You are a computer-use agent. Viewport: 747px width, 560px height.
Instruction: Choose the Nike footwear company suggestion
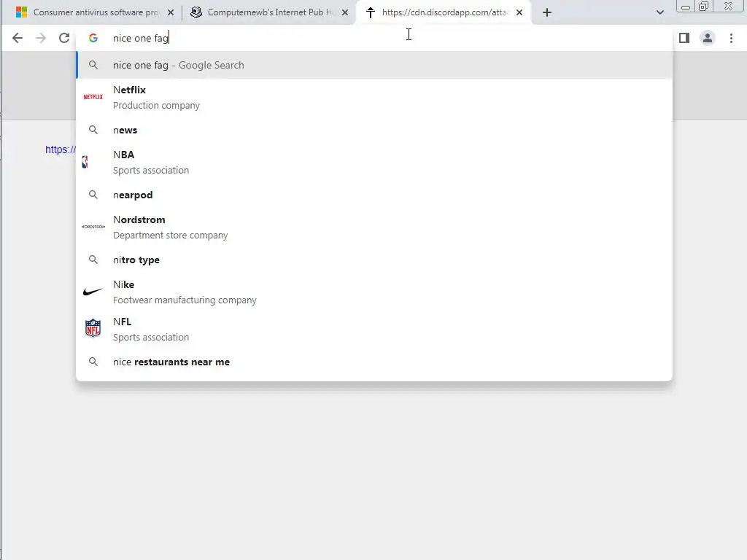[374, 292]
